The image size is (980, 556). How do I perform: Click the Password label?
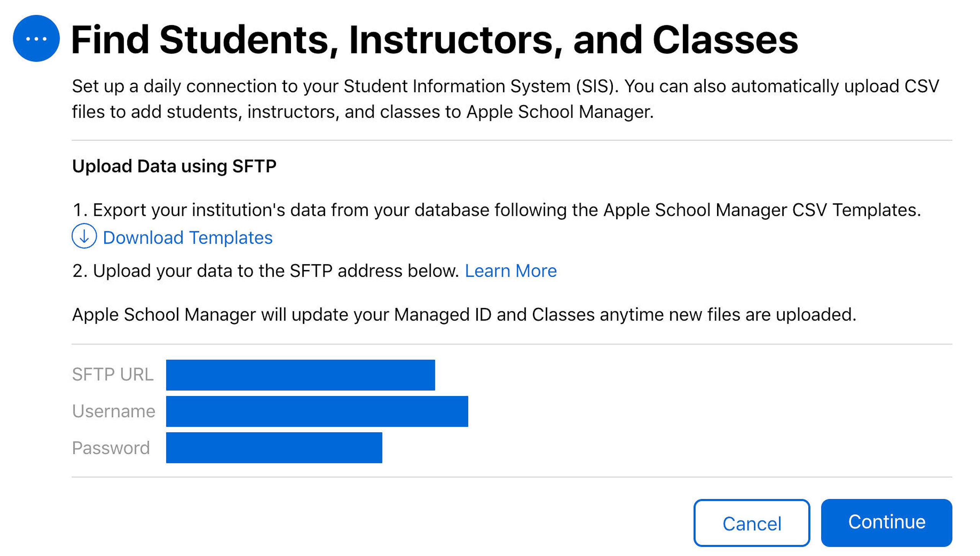click(111, 448)
